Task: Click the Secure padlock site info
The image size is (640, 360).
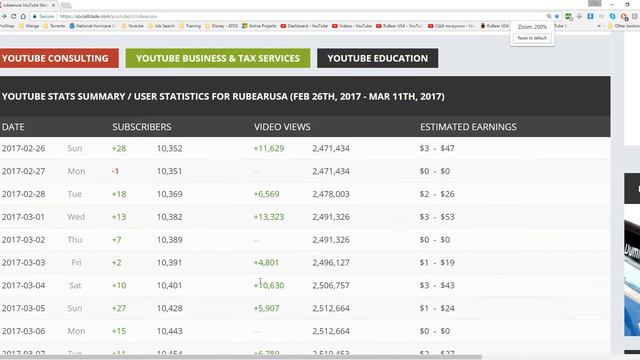Action: click(43, 16)
